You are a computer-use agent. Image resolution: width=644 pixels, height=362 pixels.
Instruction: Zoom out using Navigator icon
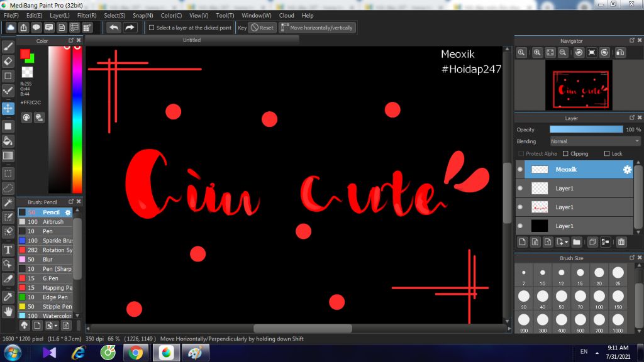pyautogui.click(x=563, y=53)
